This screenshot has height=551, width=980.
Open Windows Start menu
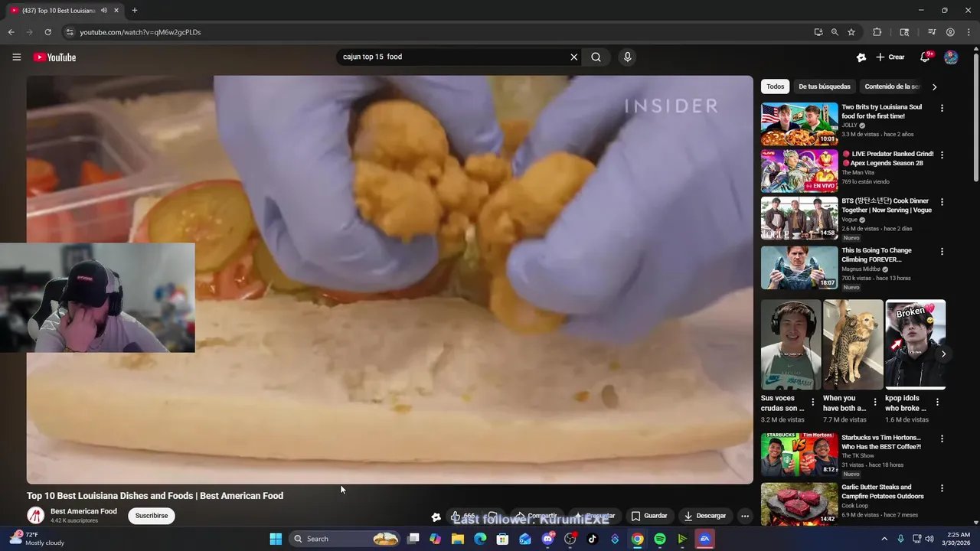pyautogui.click(x=276, y=539)
